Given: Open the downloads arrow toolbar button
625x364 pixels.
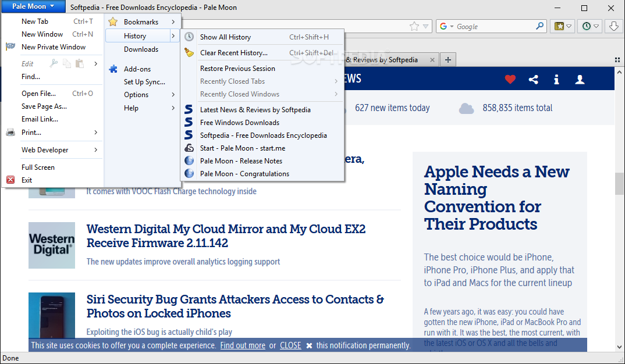Looking at the screenshot, I should click(614, 26).
